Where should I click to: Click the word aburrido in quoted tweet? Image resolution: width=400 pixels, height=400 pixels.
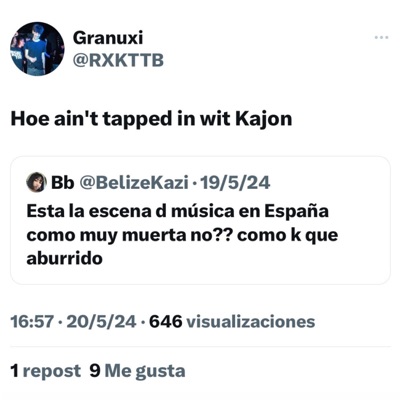tap(64, 258)
